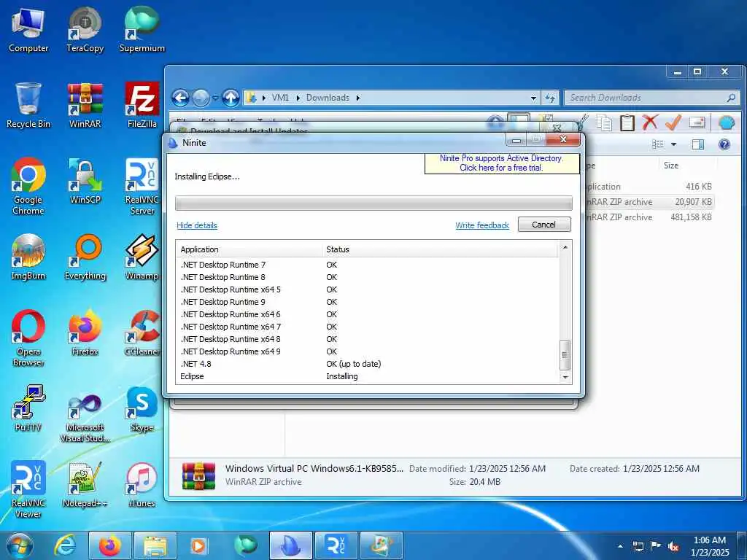This screenshot has width=747, height=560.
Task: Click the Ninite list scroll up arrow
Action: click(x=565, y=248)
